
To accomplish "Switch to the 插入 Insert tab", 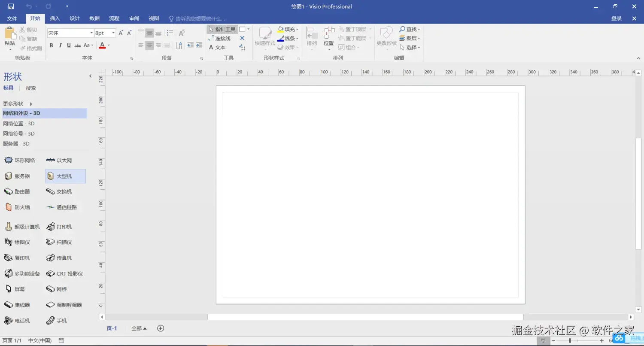I will point(55,18).
